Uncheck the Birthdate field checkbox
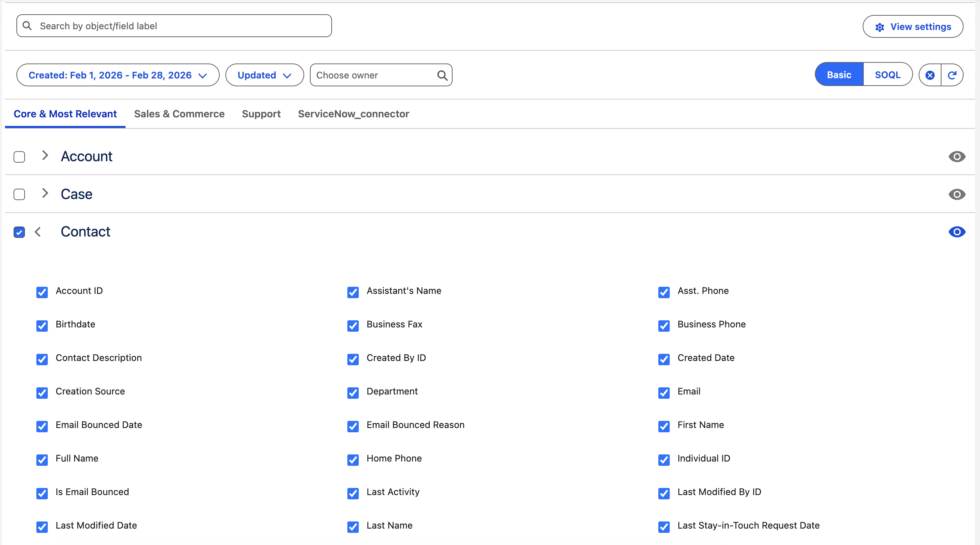The width and height of the screenshot is (980, 545). (42, 325)
